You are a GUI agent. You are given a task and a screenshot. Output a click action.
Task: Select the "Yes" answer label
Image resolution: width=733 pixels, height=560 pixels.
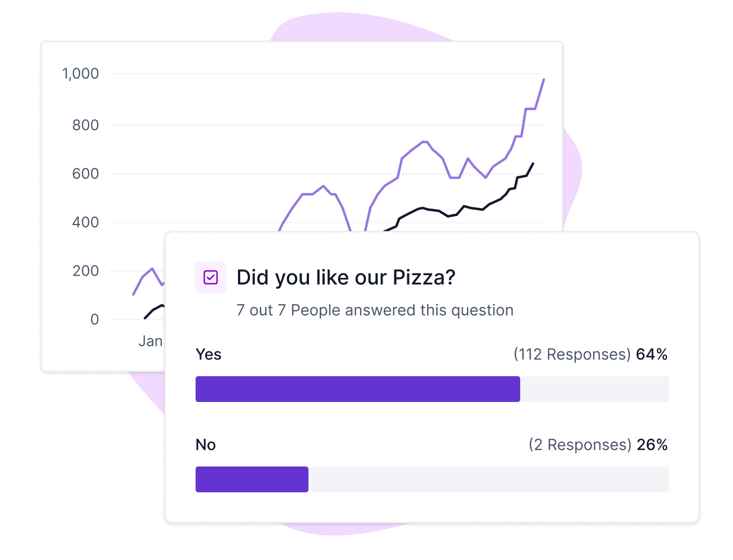pos(209,355)
